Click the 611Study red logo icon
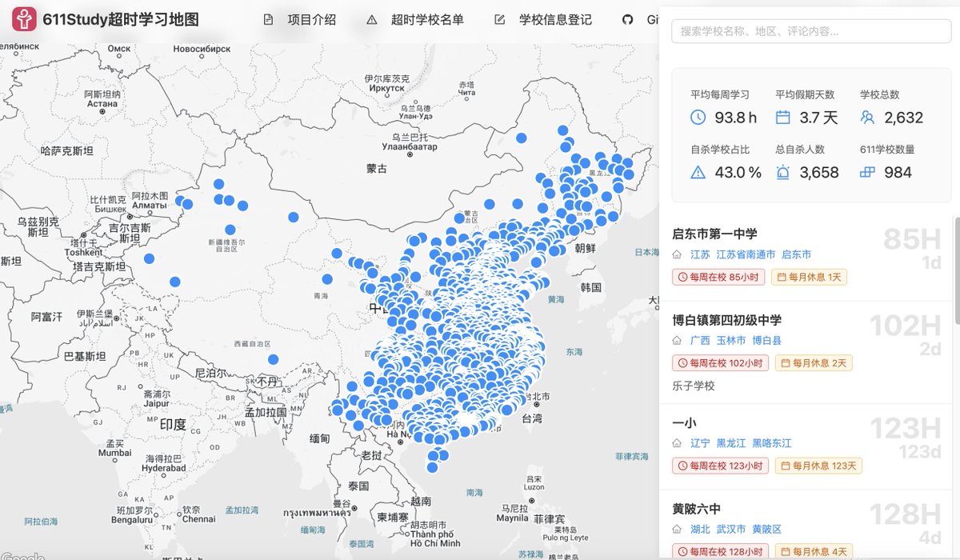 coord(24,19)
